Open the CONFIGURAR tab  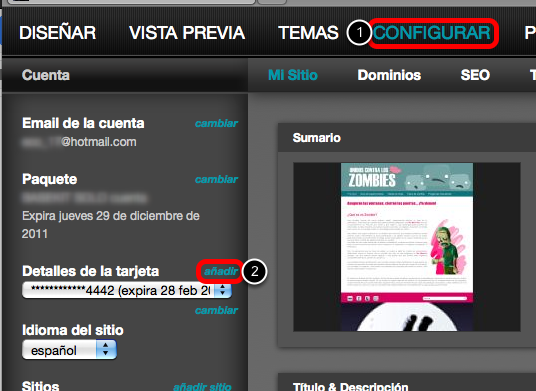[x=432, y=33]
